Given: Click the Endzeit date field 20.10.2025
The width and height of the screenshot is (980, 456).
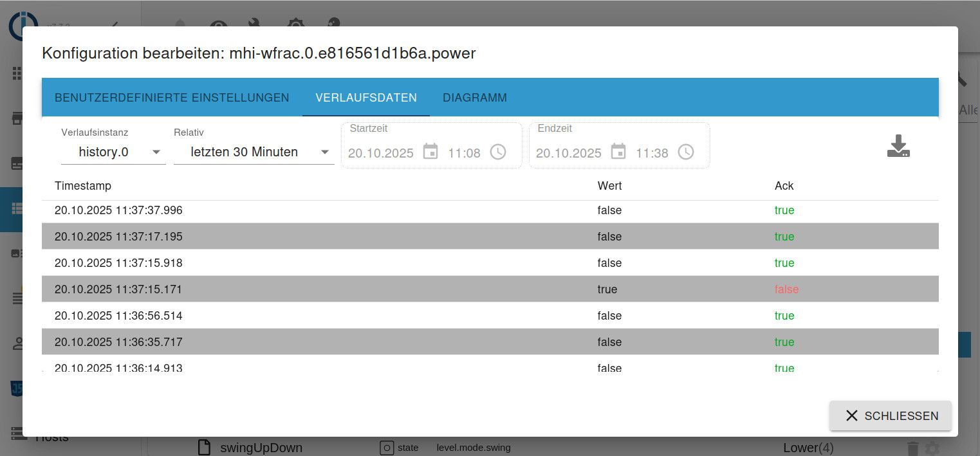Looking at the screenshot, I should pos(568,153).
